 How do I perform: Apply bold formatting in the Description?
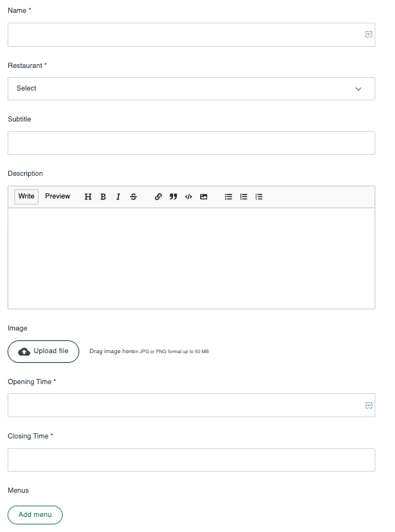[x=103, y=197]
